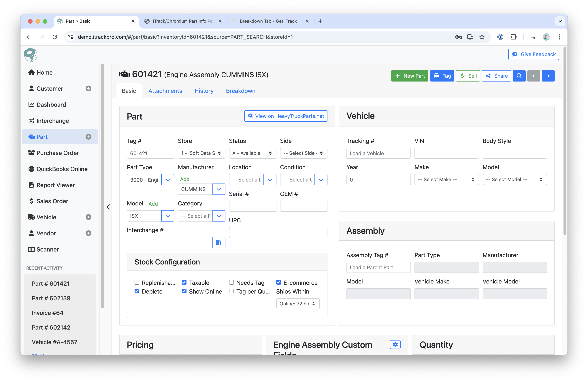Click the green New Part button
Screen dimensions: 588x382
[409, 76]
